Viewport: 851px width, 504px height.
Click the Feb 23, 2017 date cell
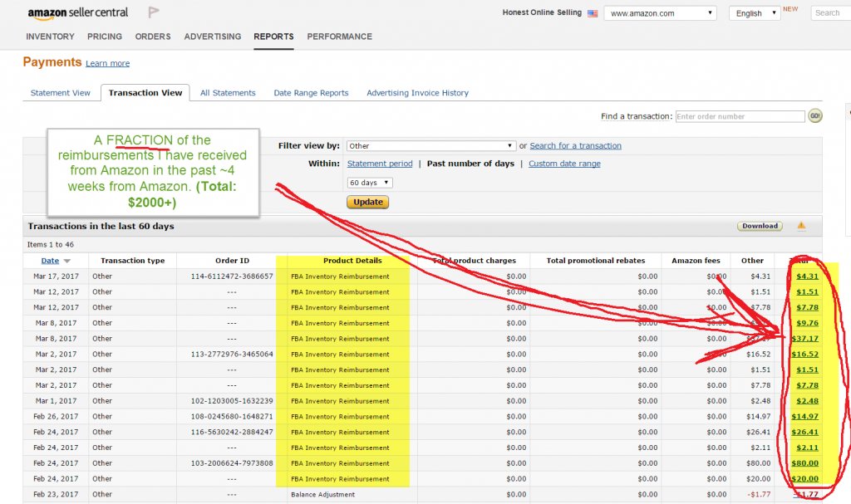56,494
